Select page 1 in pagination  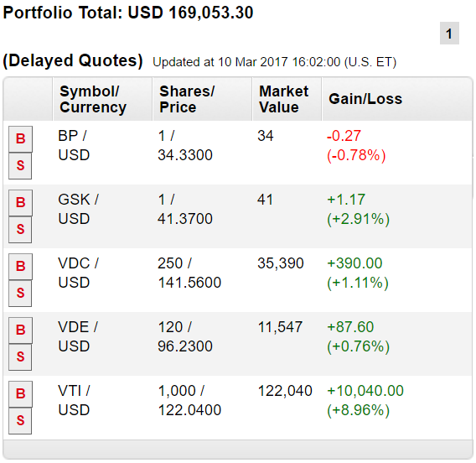[449, 33]
